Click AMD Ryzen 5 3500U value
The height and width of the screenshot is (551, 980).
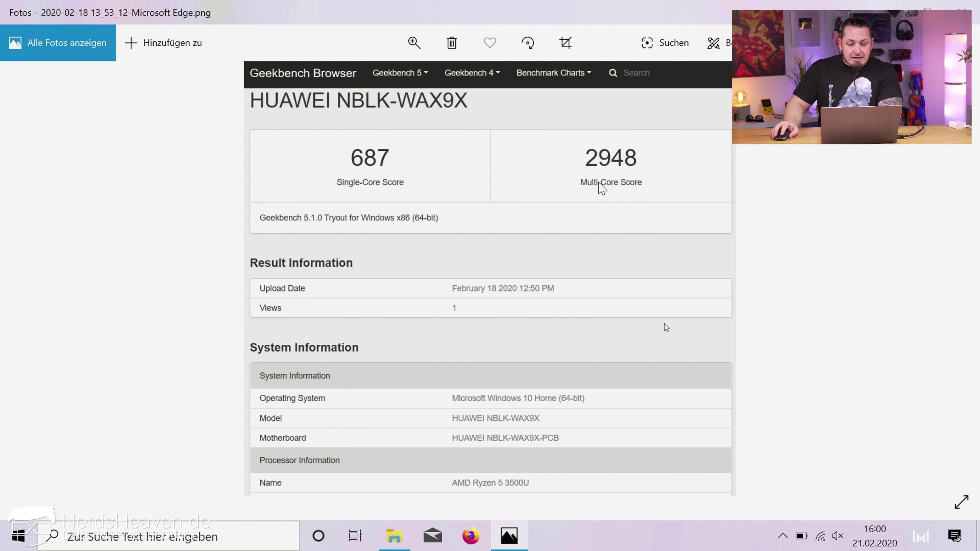tap(490, 483)
